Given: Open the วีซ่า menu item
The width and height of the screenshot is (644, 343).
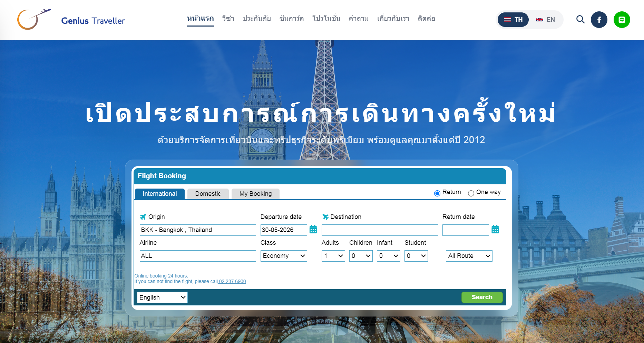Looking at the screenshot, I should [x=228, y=19].
